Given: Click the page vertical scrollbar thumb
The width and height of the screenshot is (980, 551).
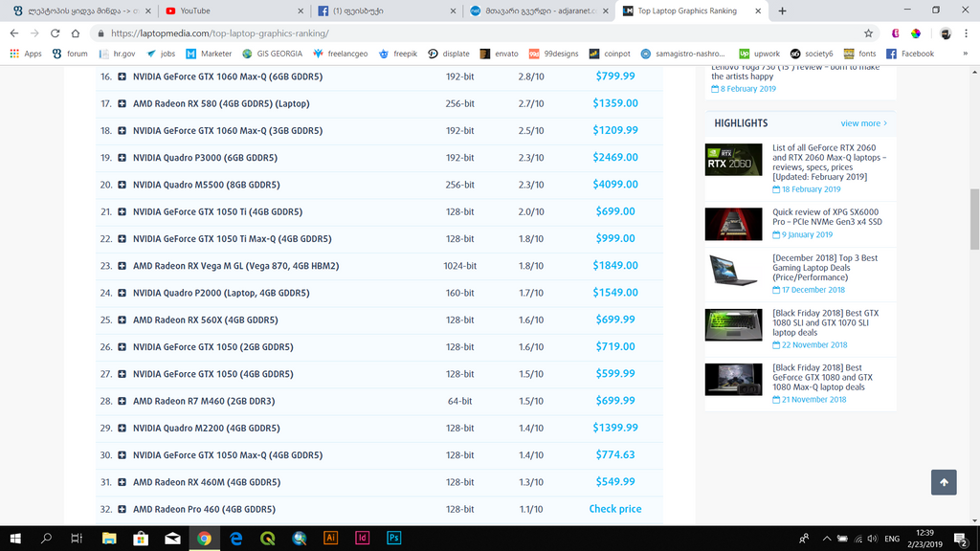Looking at the screenshot, I should tap(974, 219).
